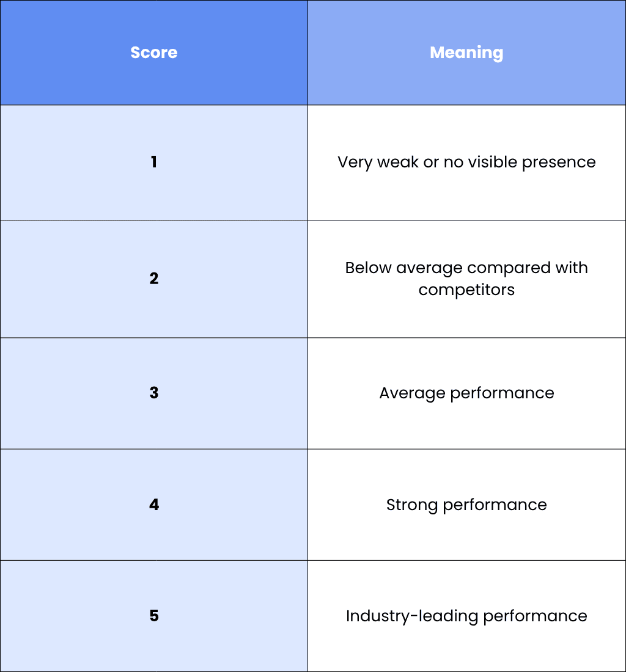Viewport: 626px width, 672px height.
Task: Select the score 4 cell
Action: [x=154, y=505]
